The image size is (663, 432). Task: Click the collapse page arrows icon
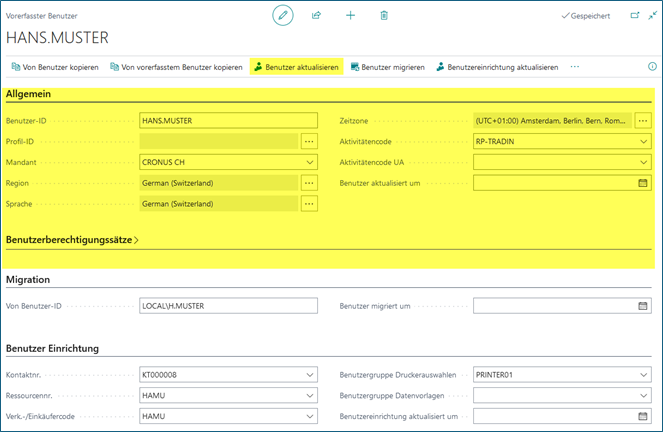click(x=653, y=16)
